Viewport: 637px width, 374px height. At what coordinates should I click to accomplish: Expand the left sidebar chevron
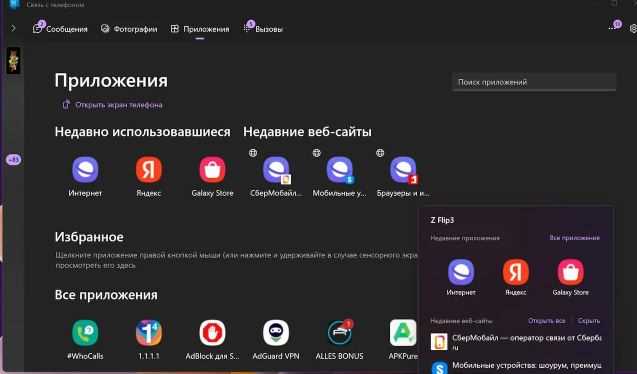point(13,28)
